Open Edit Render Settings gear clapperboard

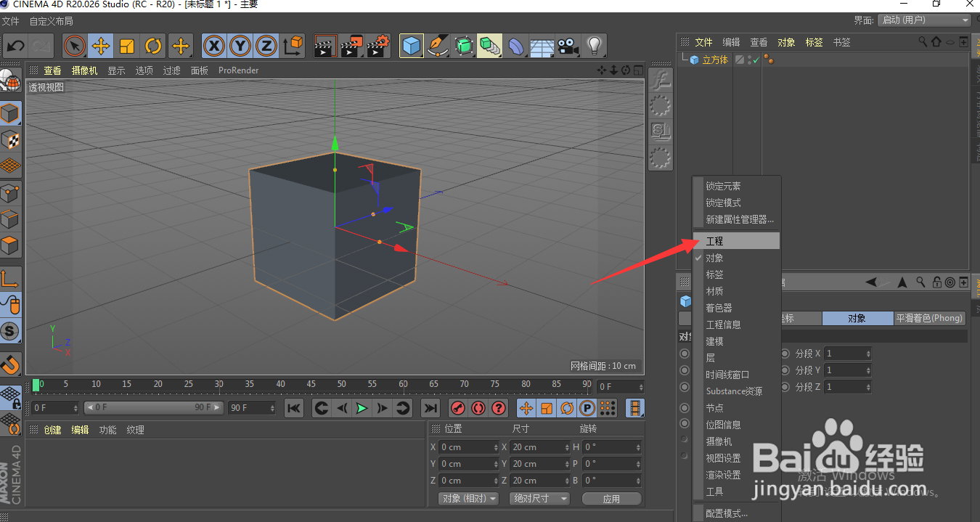point(378,46)
